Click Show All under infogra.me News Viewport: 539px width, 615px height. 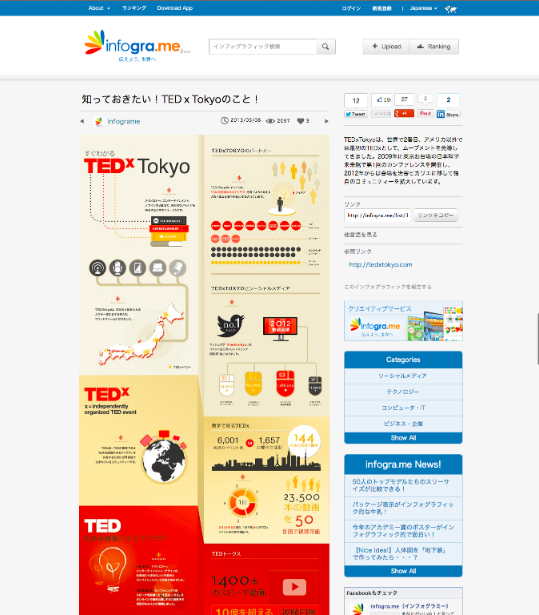403,571
